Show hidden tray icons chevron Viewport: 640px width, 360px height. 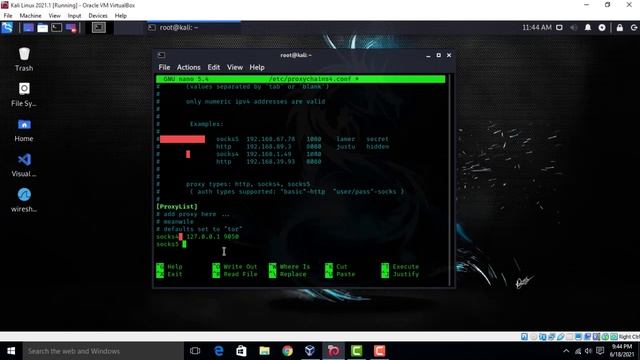tap(566, 351)
